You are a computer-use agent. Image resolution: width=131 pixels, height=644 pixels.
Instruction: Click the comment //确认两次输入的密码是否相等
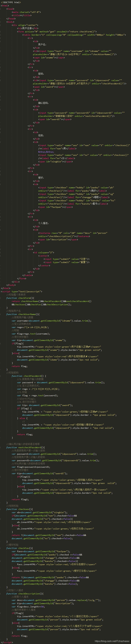(x=23, y=444)
